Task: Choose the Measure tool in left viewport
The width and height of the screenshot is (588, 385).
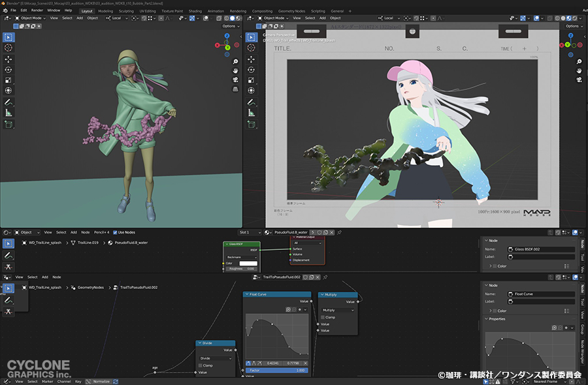Action: 8,113
